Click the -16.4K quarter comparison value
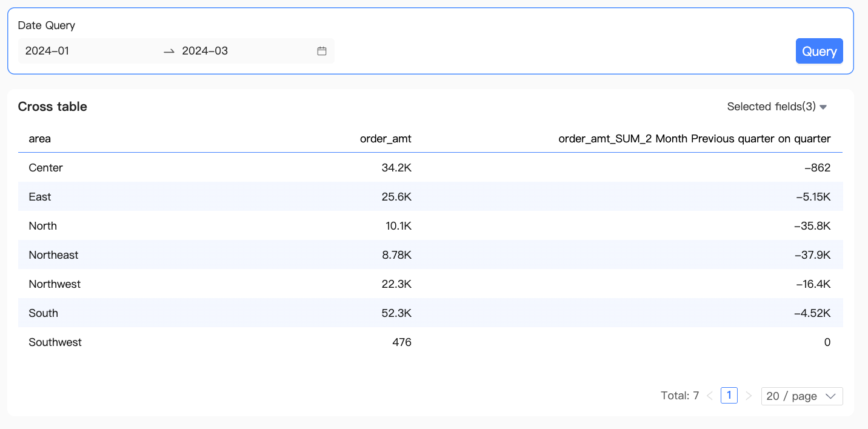The image size is (868, 429). (812, 284)
